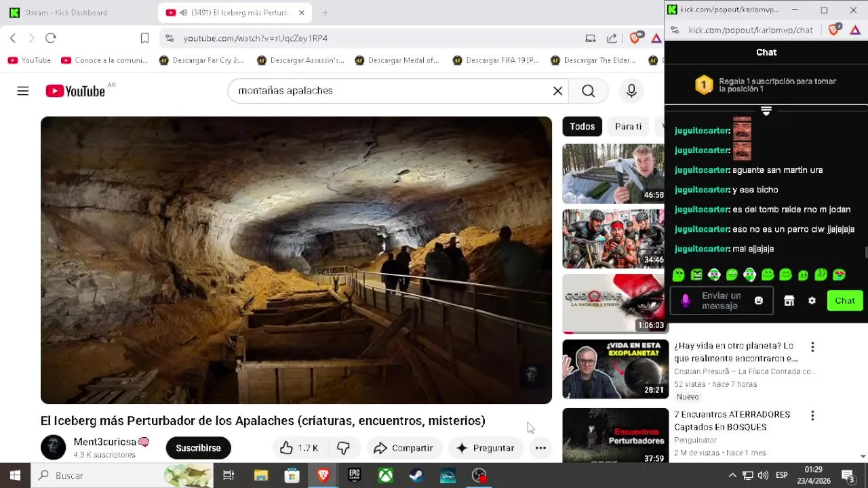Image resolution: width=868 pixels, height=488 pixels.
Task: Open the exoplaneta 28:21 video thumbnail
Action: click(615, 369)
